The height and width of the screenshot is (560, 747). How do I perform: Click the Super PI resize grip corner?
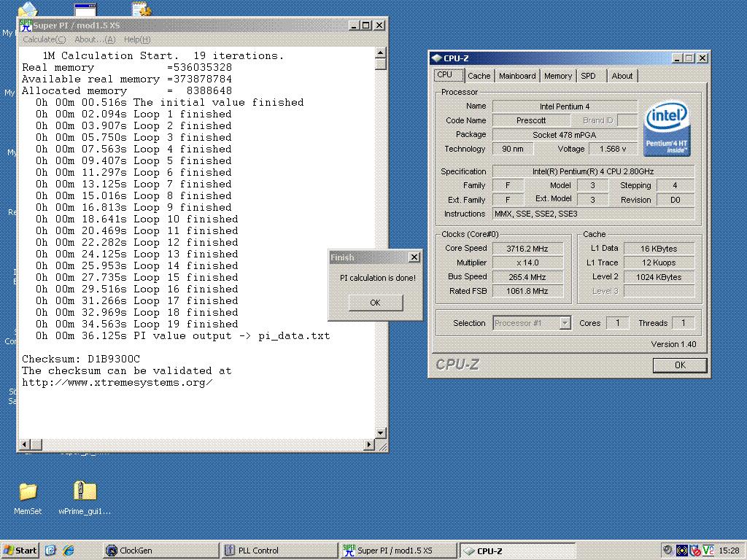[382, 446]
